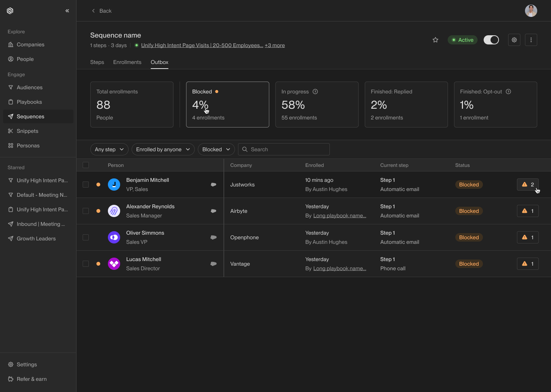Open sequence settings gear icon
The image size is (551, 392).
tap(514, 40)
